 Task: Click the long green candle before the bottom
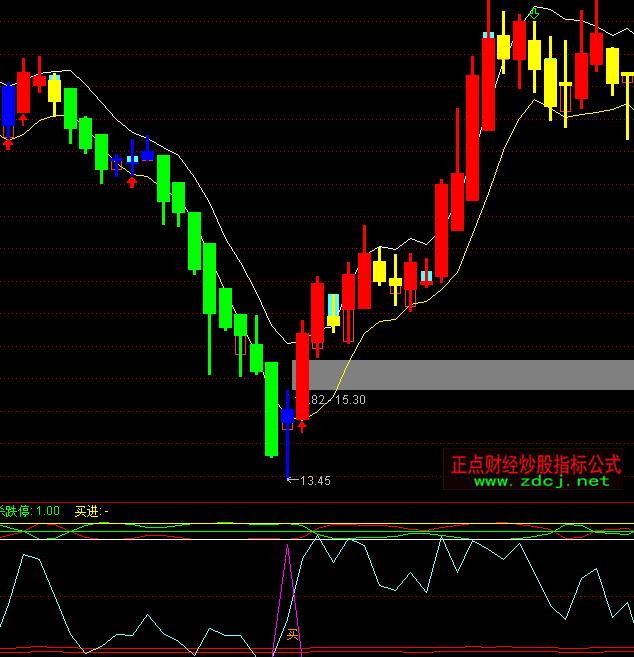point(271,410)
